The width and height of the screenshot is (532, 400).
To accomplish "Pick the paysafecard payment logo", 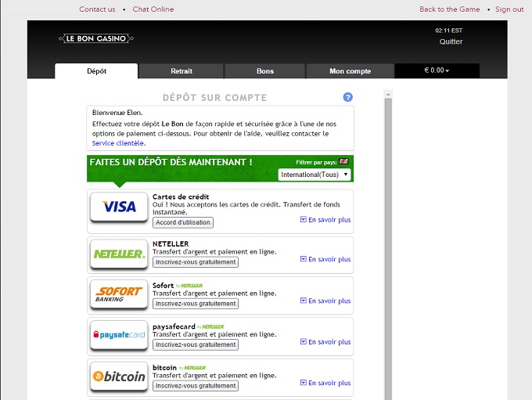I will coord(118,335).
